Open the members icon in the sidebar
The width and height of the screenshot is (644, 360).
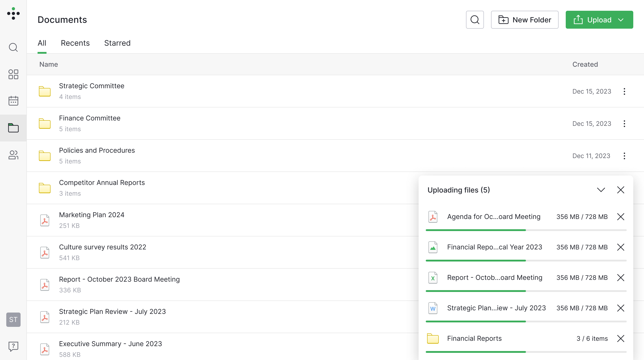pyautogui.click(x=13, y=155)
